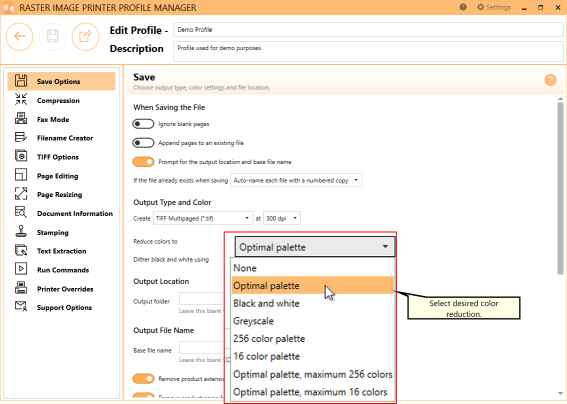Screen dimensions: 567x404
Task: Toggle Append pages to an existing file
Action: point(143,143)
